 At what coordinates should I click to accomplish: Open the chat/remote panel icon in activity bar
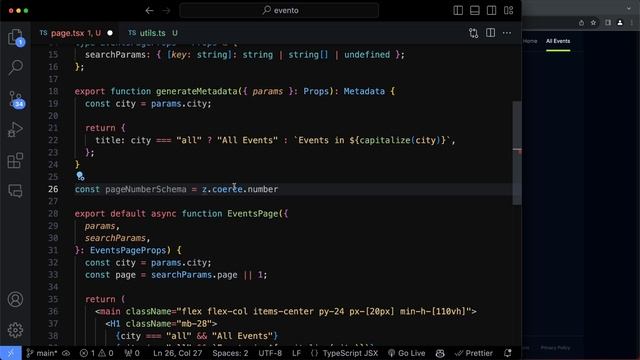15,191
